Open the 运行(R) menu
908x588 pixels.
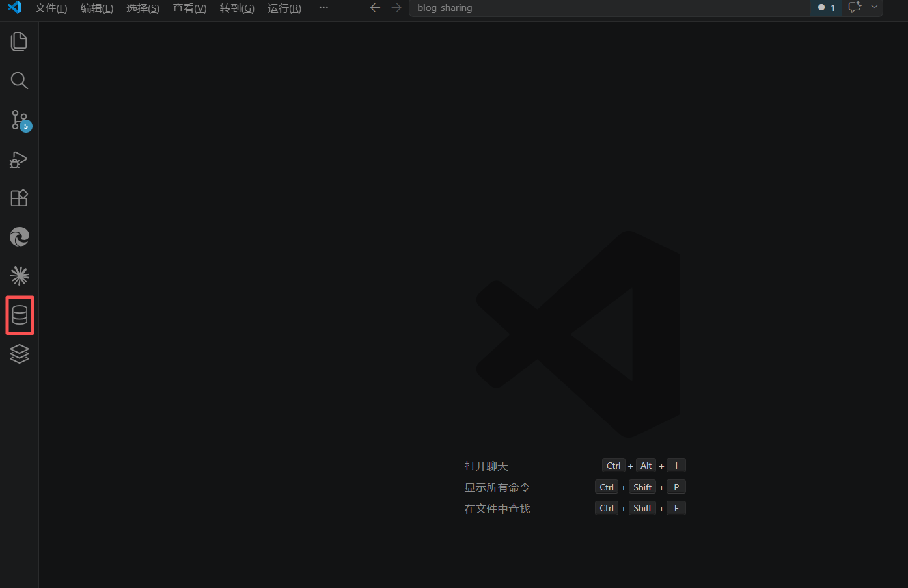click(x=284, y=8)
